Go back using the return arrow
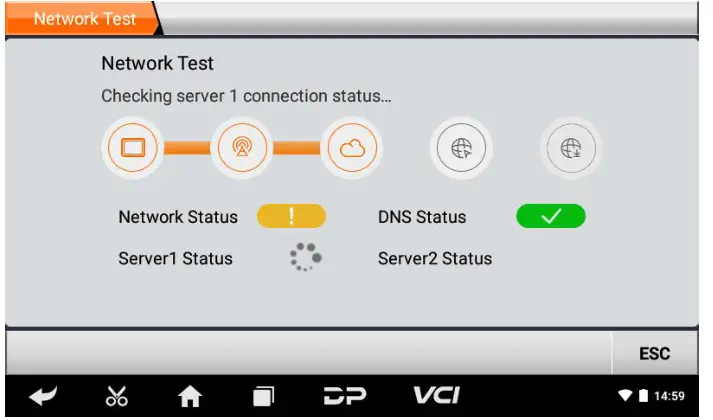Image resolution: width=713 pixels, height=420 pixels. coord(43,395)
